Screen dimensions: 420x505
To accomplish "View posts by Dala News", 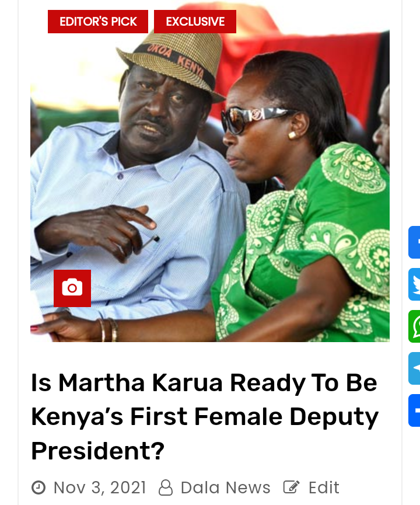I will [225, 487].
